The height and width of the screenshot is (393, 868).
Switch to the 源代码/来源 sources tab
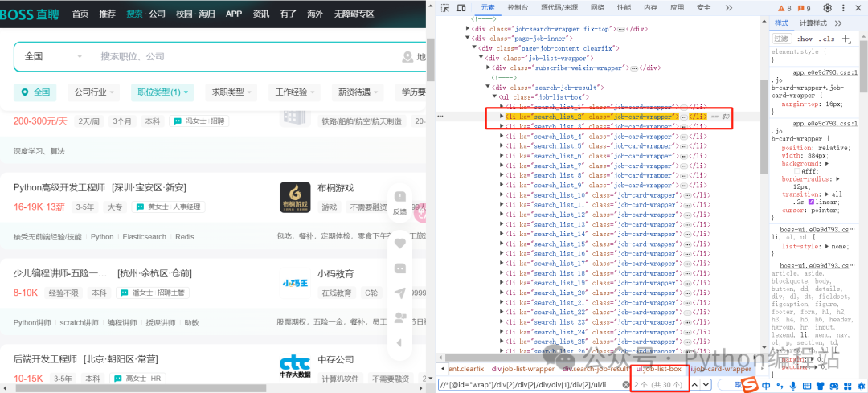[x=559, y=8]
